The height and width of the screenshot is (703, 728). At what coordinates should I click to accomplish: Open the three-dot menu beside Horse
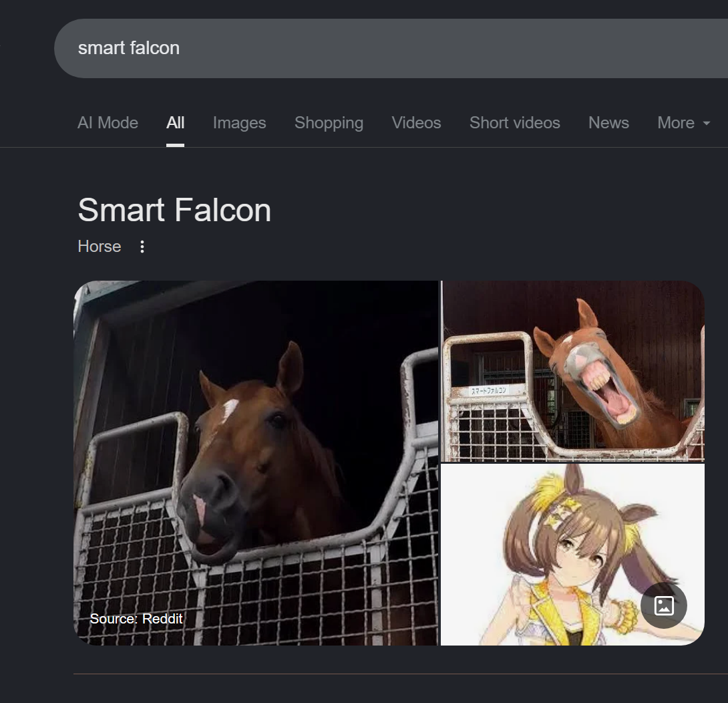pyautogui.click(x=142, y=247)
